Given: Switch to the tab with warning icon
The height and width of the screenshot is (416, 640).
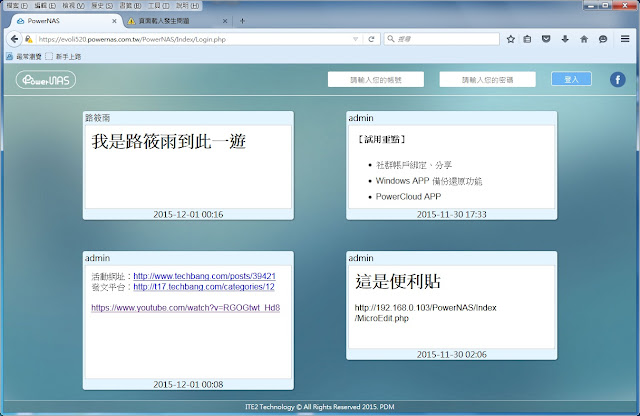Looking at the screenshot, I should pyautogui.click(x=177, y=21).
